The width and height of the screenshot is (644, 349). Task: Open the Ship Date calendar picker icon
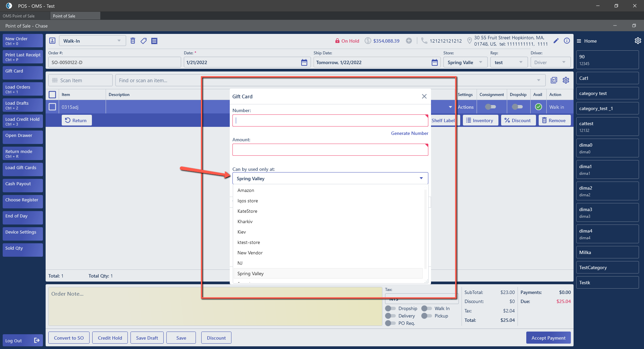click(x=434, y=62)
